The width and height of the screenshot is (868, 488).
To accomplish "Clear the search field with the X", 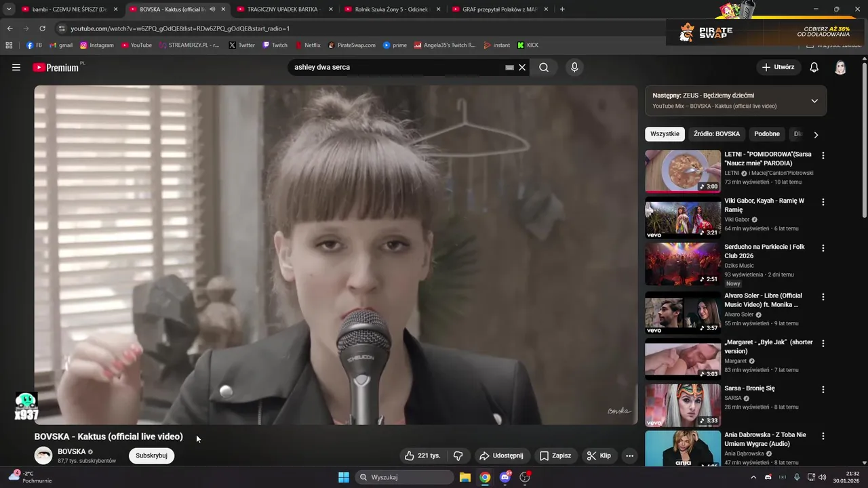I will click(522, 67).
